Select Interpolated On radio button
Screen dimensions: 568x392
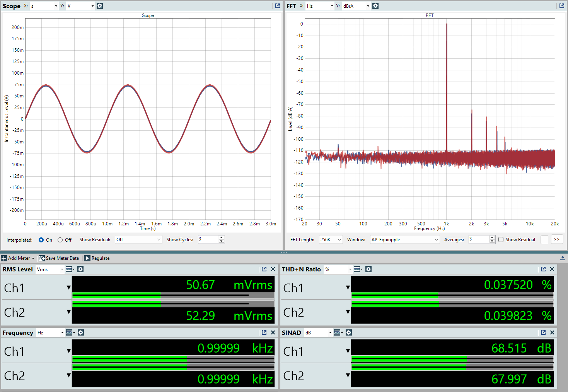41,240
